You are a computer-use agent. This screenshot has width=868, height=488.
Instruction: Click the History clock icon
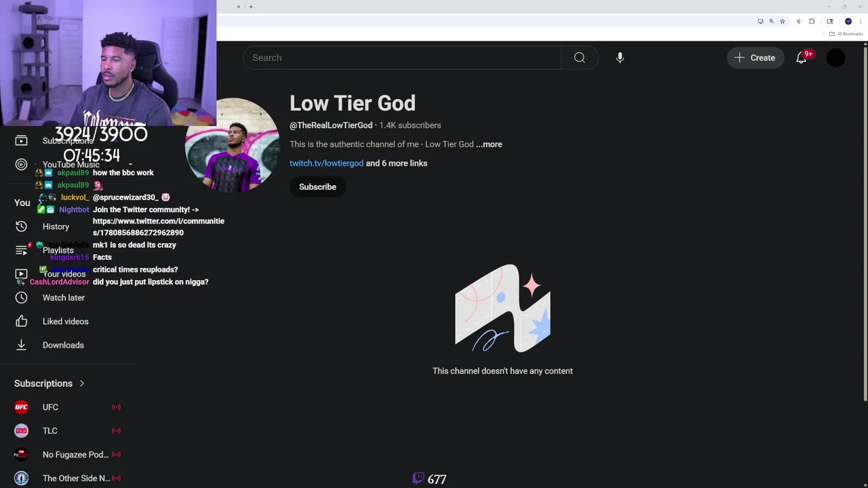[x=21, y=226]
